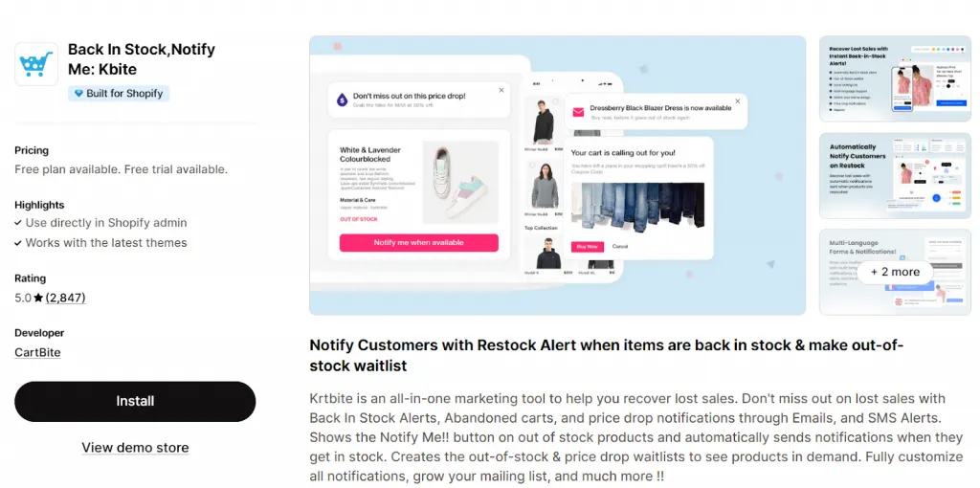
Task: Click the Kbite shopping cart app icon
Action: [36, 64]
